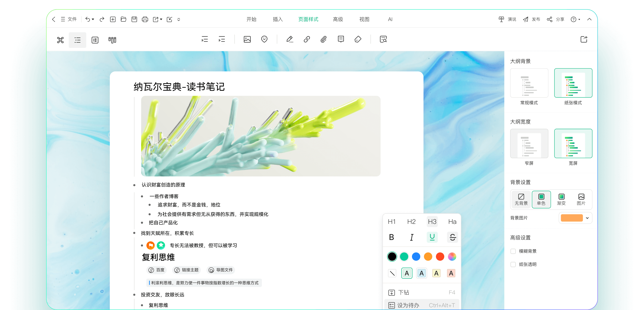Click the outdent icon
This screenshot has height=310, width=644.
coord(205,39)
